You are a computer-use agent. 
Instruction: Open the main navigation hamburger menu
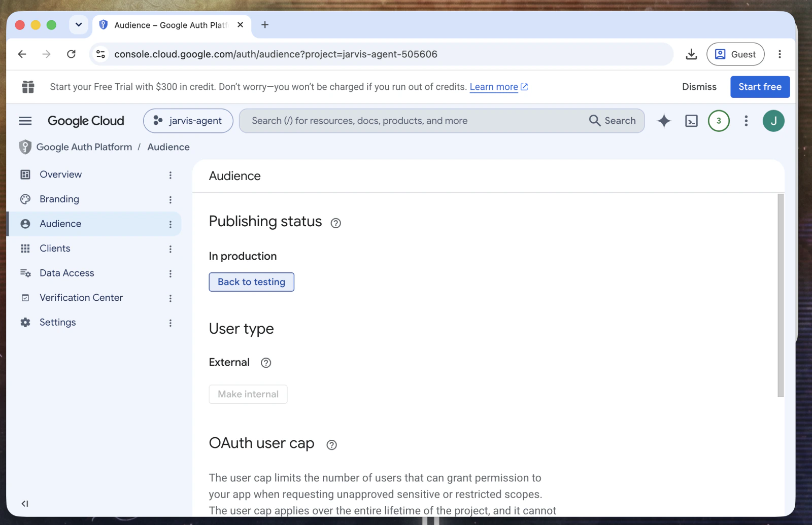[25, 121]
